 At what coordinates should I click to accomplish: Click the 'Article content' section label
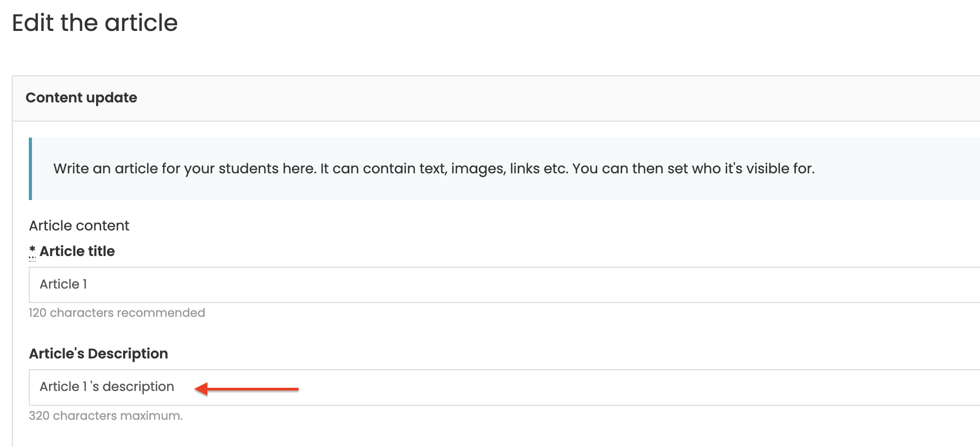coord(79,226)
